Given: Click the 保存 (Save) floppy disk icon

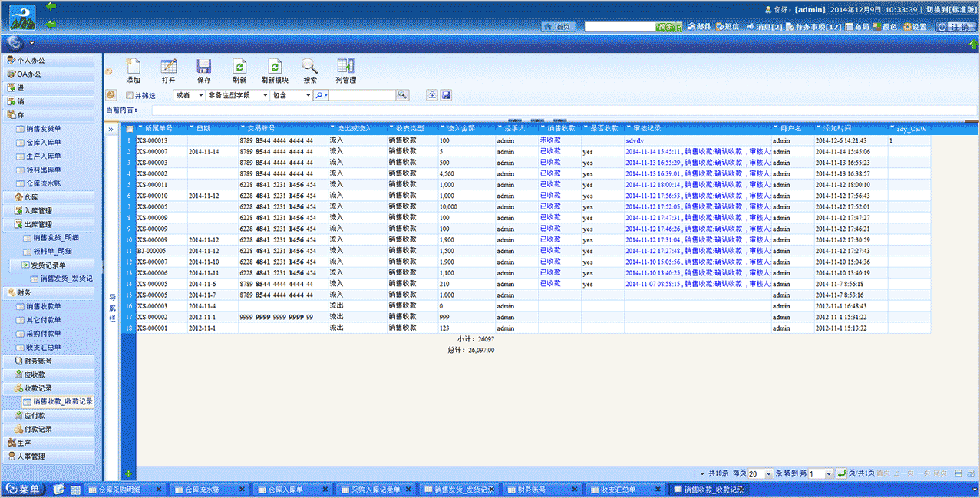Looking at the screenshot, I should pos(204,66).
